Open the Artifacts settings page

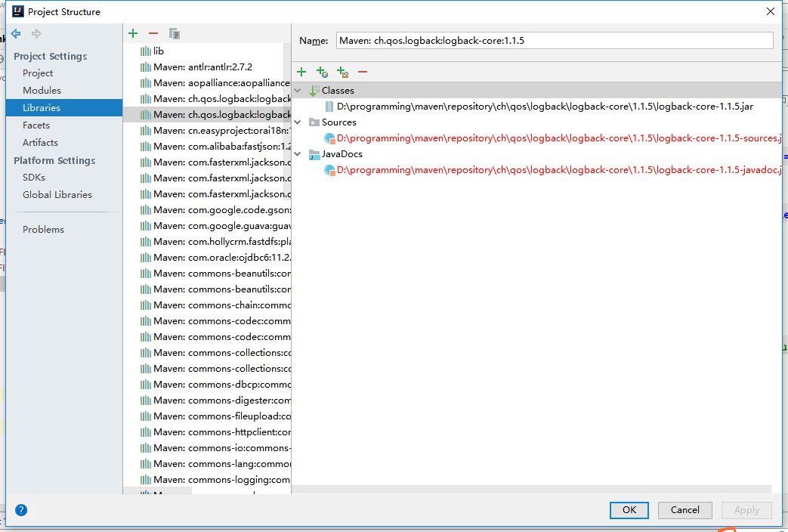tap(40, 142)
